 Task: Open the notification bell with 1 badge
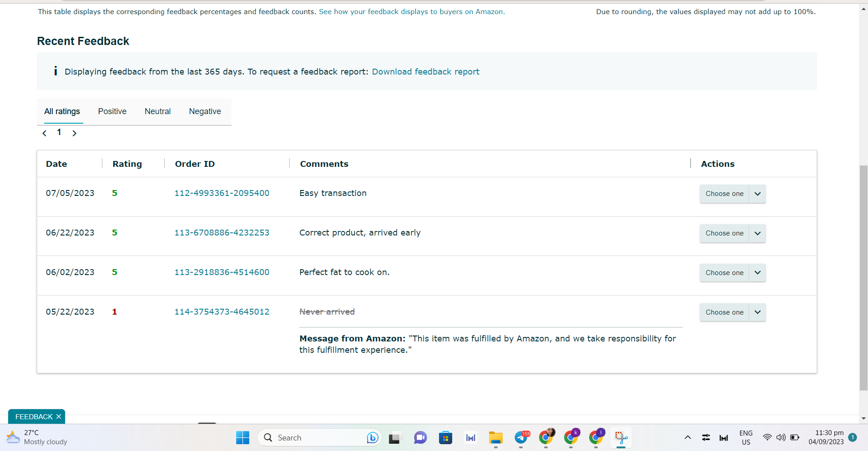click(853, 437)
